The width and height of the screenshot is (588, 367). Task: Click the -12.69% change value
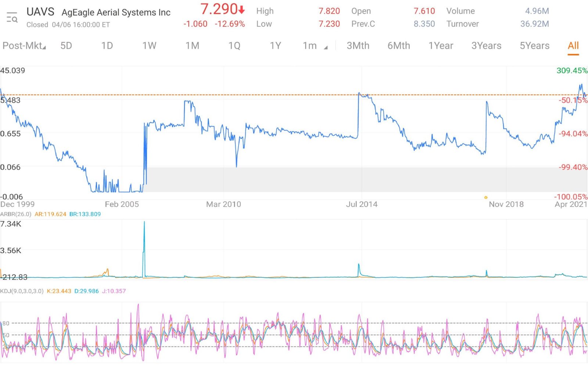click(x=230, y=24)
